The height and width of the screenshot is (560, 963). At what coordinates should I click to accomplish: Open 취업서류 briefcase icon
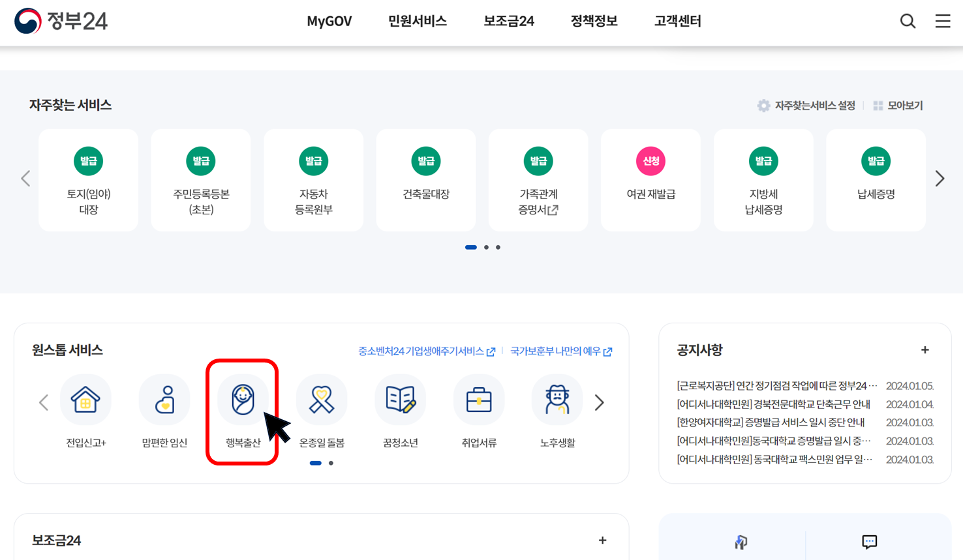coord(479,400)
